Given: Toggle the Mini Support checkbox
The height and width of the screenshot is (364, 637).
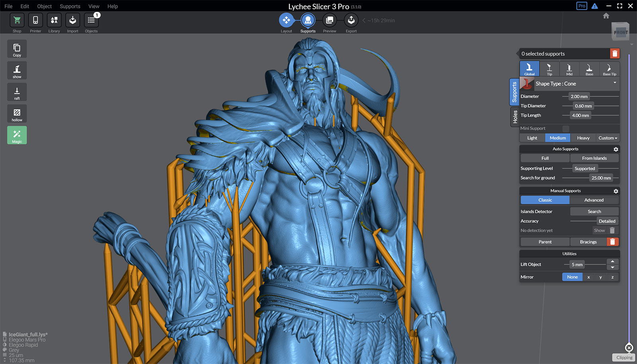Looking at the screenshot, I should click(565, 128).
